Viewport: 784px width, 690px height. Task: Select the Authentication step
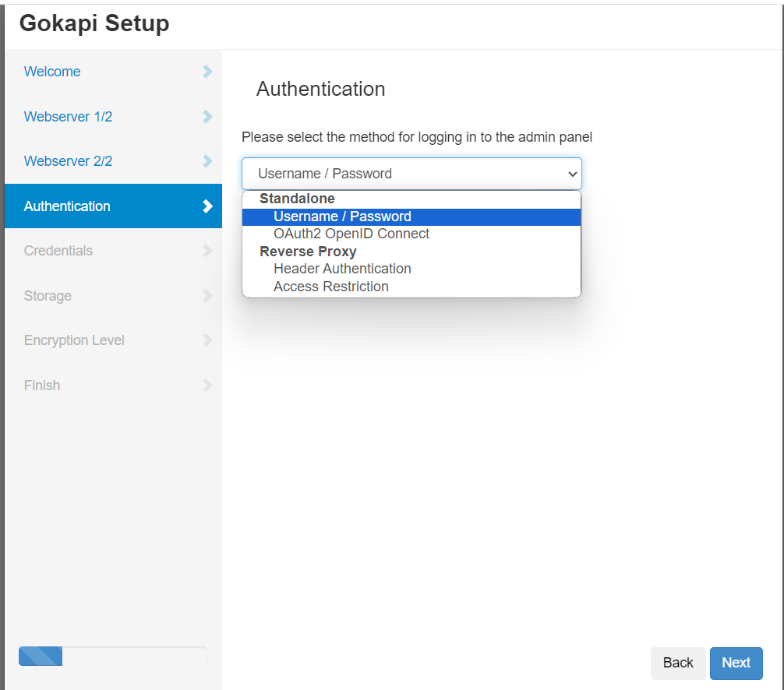point(113,206)
